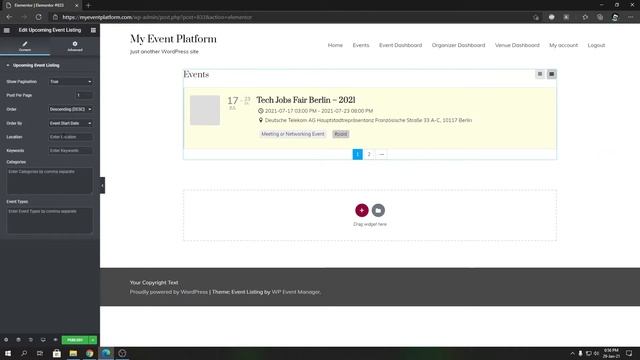Open a new browser tab
640x360 pixels.
pyautogui.click(x=88, y=5)
